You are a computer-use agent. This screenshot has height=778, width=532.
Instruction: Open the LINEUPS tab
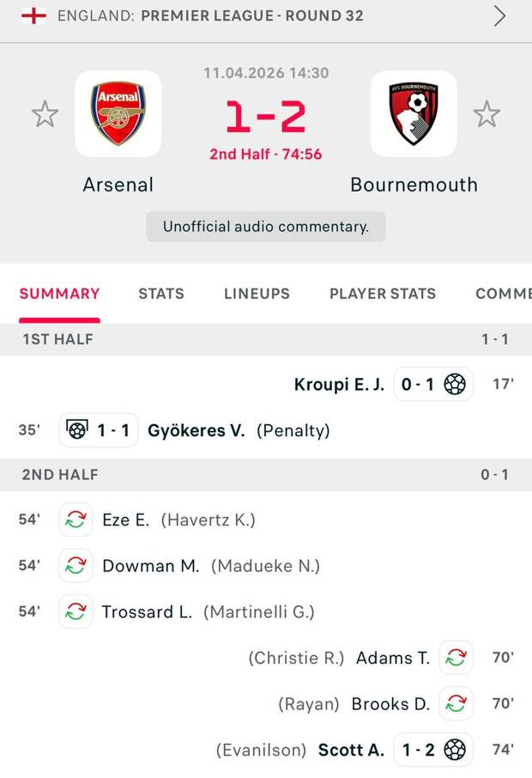[x=257, y=294]
